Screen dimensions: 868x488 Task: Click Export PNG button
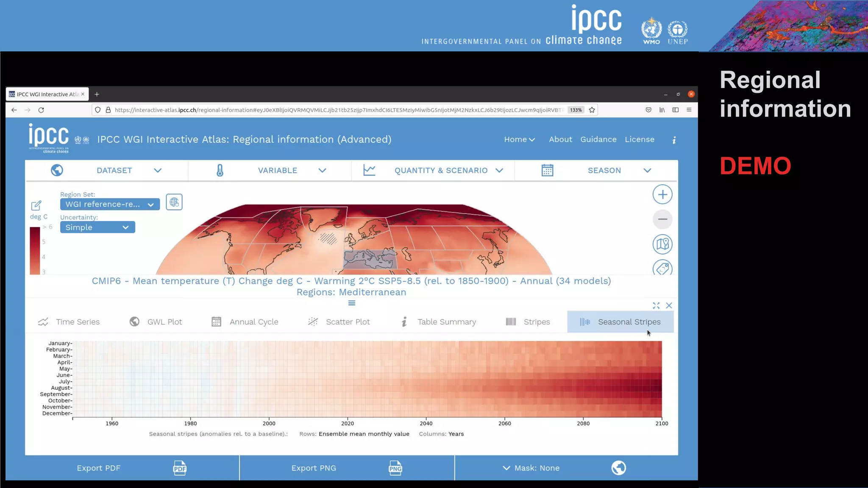click(347, 468)
